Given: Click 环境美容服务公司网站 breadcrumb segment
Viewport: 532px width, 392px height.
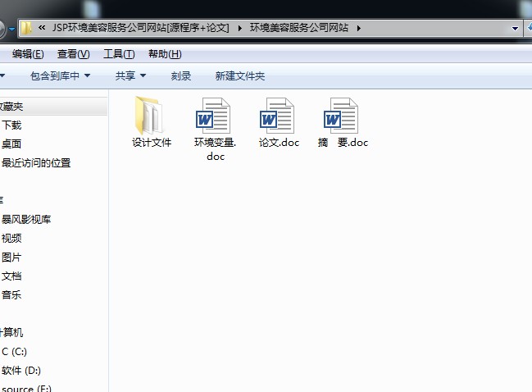Looking at the screenshot, I should [299, 28].
